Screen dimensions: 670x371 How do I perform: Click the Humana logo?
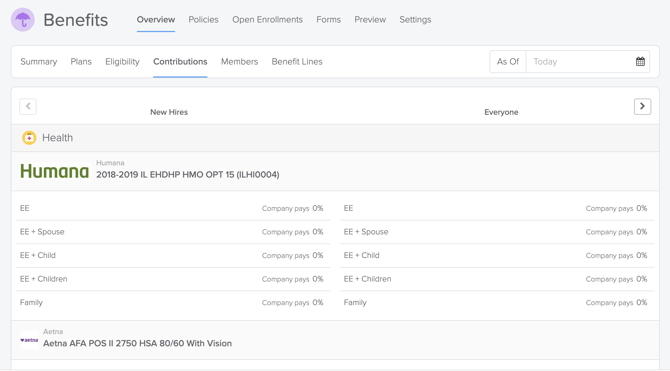tap(55, 171)
